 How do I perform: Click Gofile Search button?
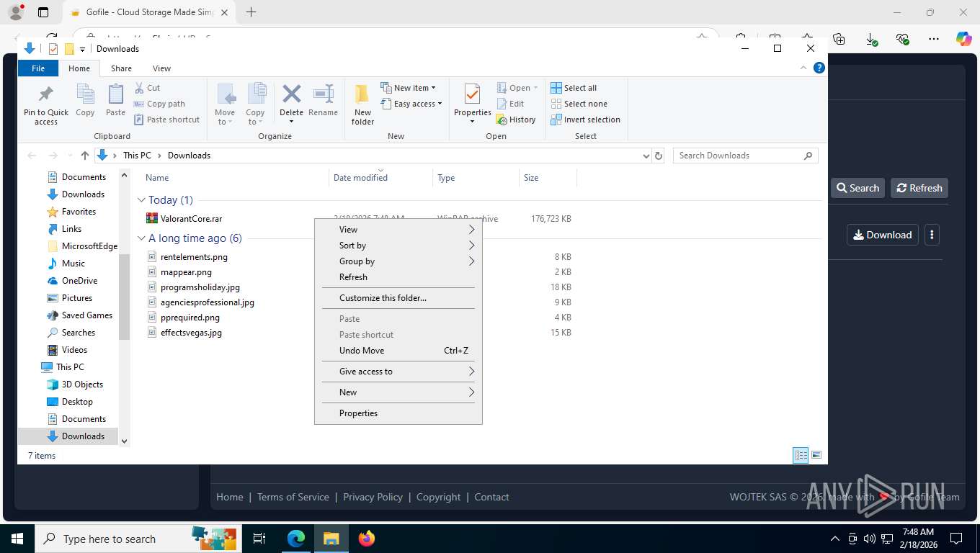(857, 188)
